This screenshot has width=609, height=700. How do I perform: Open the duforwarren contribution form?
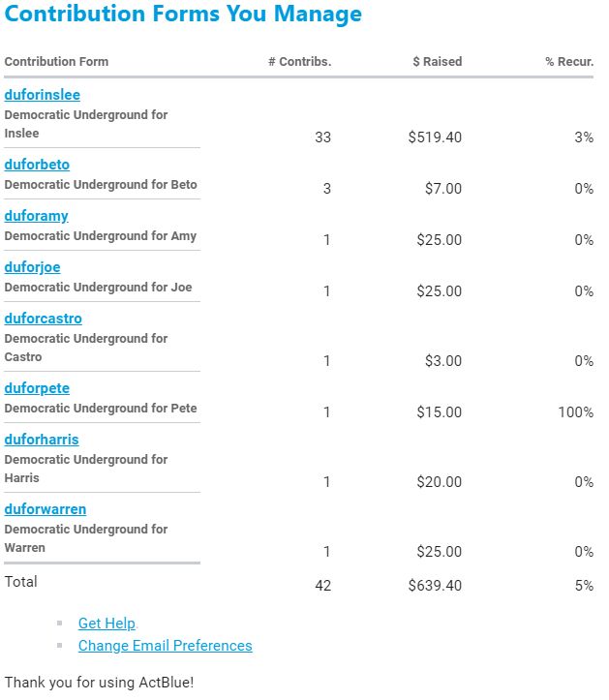click(45, 509)
